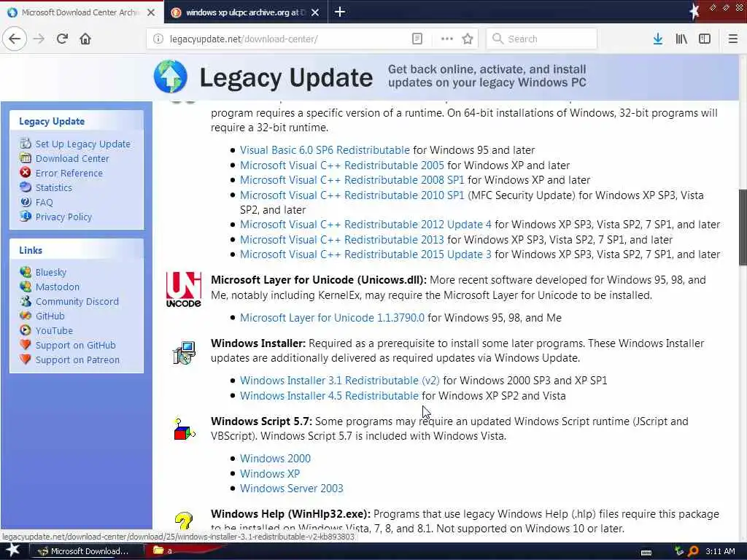
Task: Download Visual C++ Redistributable 2015 Update 3
Action: tap(366, 254)
